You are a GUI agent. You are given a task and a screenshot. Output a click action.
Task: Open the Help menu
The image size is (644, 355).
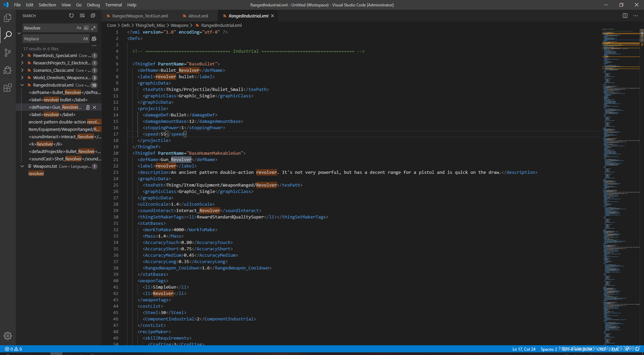132,5
